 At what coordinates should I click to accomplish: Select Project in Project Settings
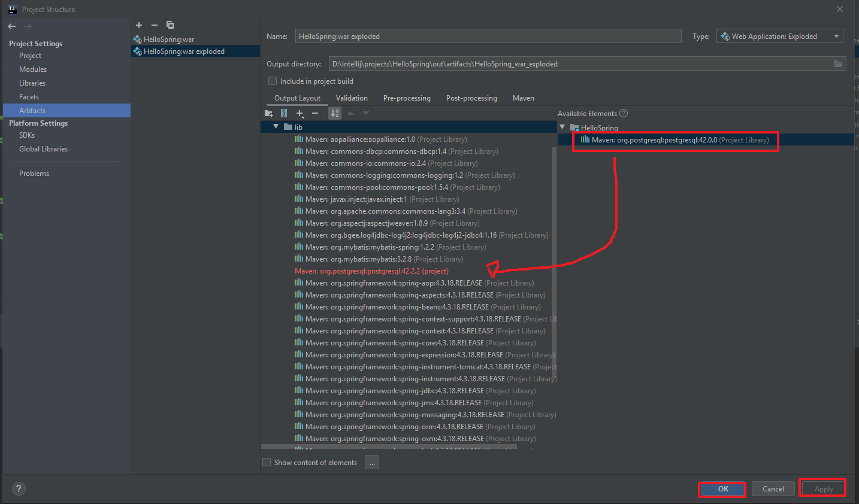pyautogui.click(x=30, y=56)
